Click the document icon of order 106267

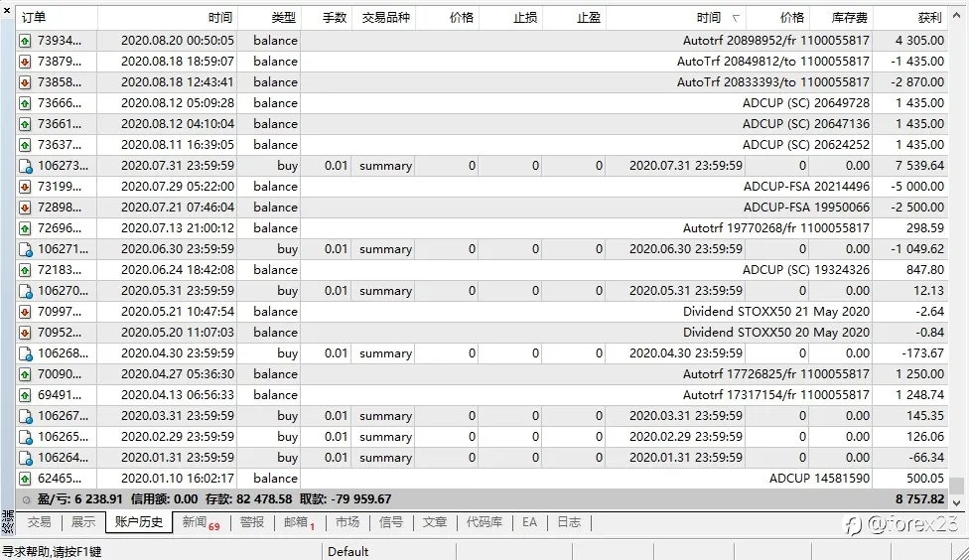click(26, 417)
